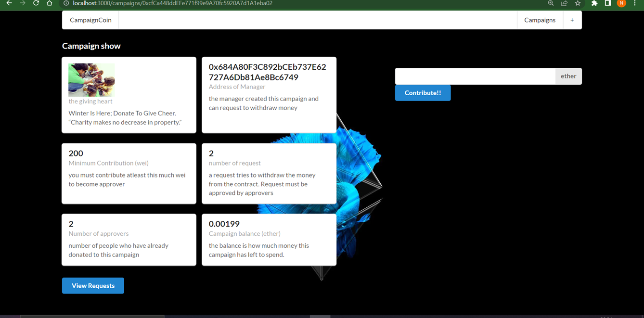Click the orange N profile avatar

point(621,3)
